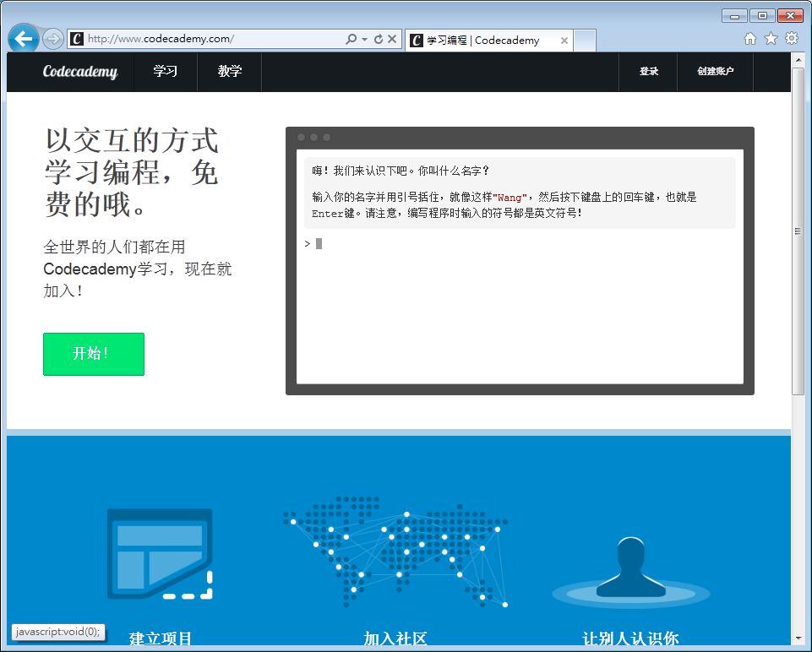Click the browser forward arrow button
812x652 pixels.
point(52,39)
